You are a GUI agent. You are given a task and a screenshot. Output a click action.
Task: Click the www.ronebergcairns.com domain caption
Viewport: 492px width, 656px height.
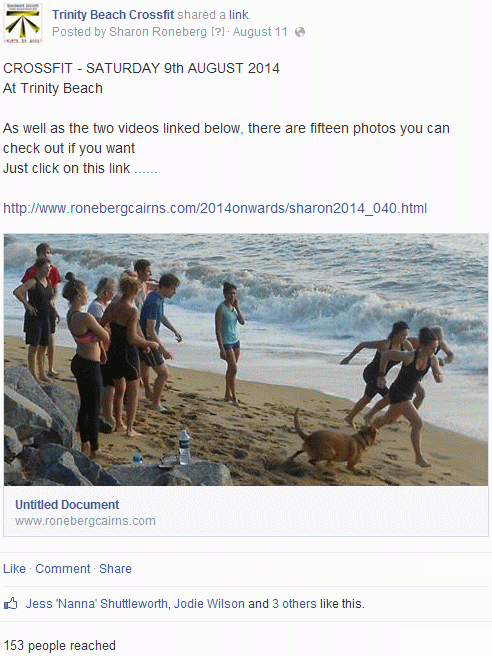(x=85, y=521)
